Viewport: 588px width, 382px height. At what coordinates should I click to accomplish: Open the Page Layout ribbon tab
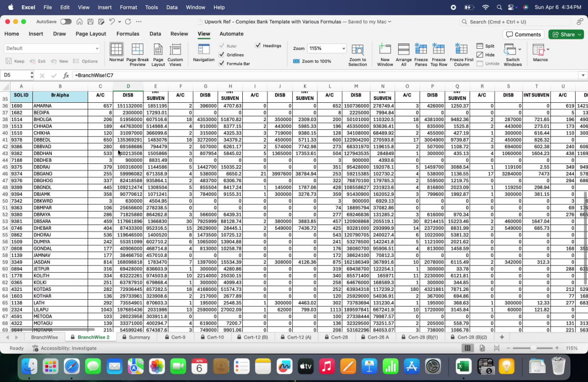pos(91,33)
